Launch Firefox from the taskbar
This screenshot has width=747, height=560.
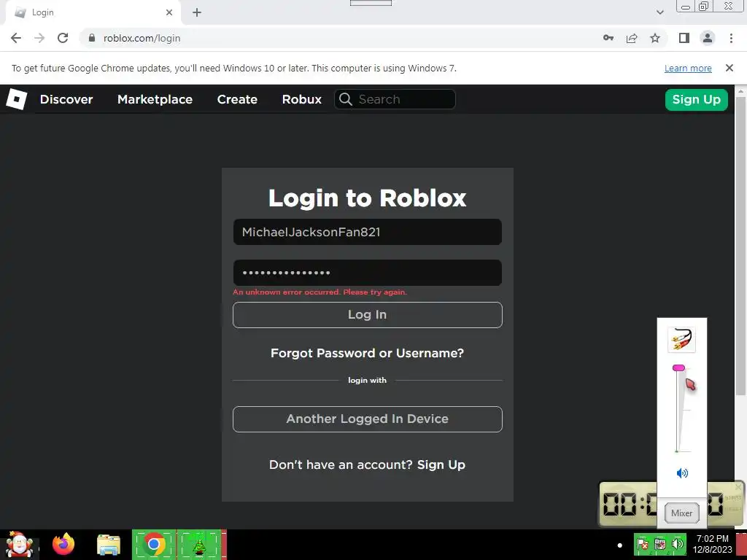[x=63, y=544]
